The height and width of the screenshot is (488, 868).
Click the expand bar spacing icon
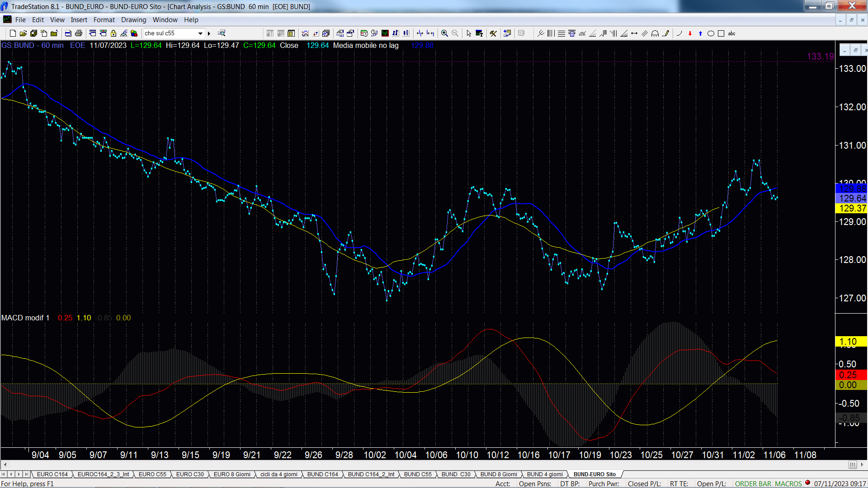430,33
